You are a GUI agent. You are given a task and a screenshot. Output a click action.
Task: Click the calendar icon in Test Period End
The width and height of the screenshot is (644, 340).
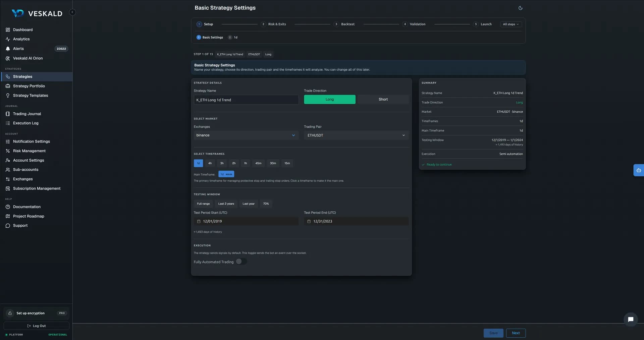309,221
